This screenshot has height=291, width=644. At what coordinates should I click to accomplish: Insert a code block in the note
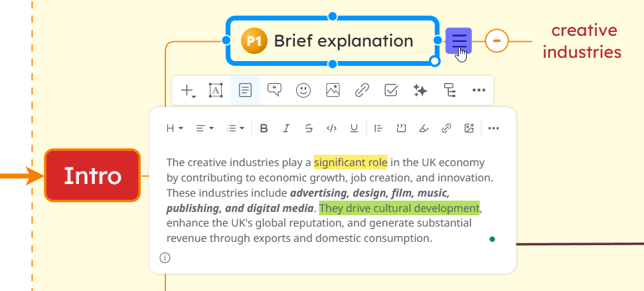pyautogui.click(x=401, y=129)
